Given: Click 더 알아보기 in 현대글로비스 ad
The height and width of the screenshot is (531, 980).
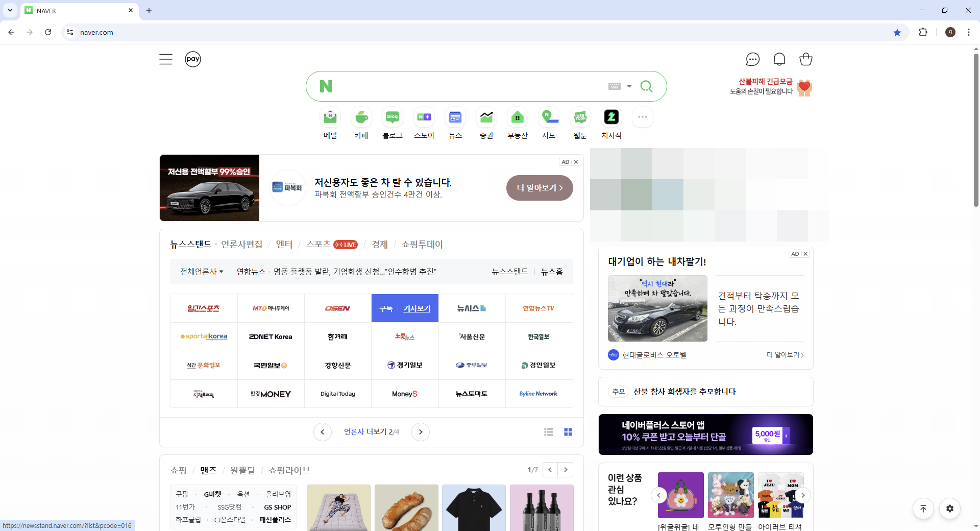Looking at the screenshot, I should [x=785, y=355].
